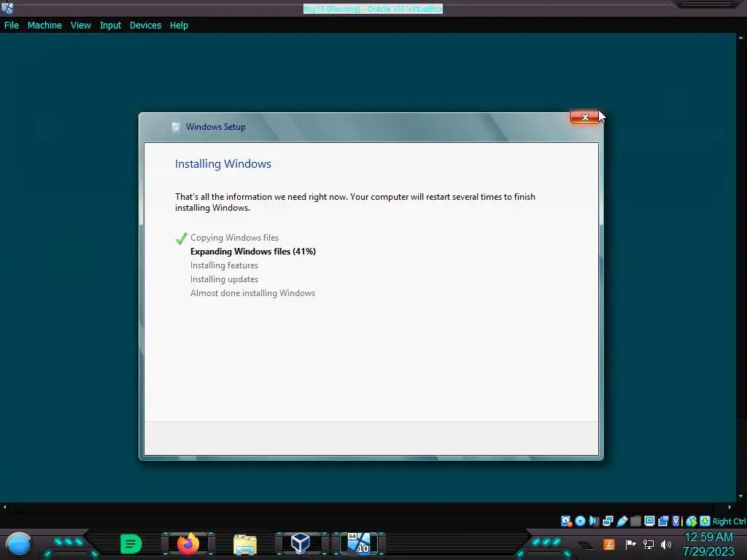Image resolution: width=747 pixels, height=560 pixels.
Task: Click the VirtualBox window title bar icon
Action: click(7, 7)
